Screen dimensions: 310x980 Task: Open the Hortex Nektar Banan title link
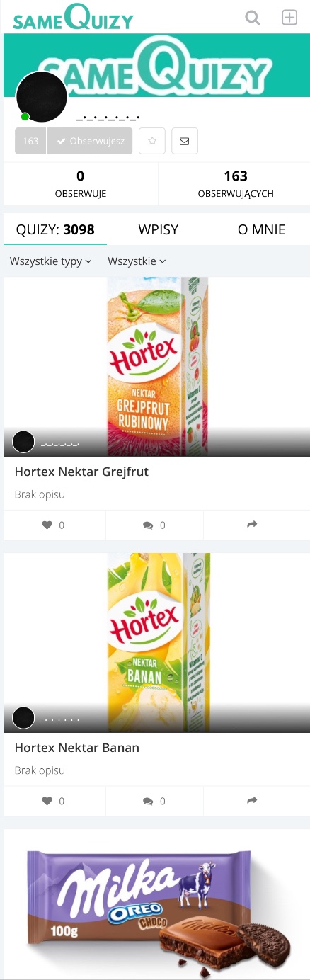coord(77,748)
